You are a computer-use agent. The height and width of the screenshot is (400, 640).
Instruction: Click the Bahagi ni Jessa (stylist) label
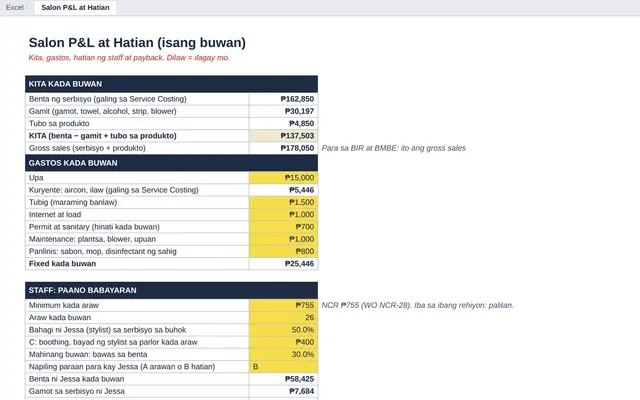tap(137, 330)
